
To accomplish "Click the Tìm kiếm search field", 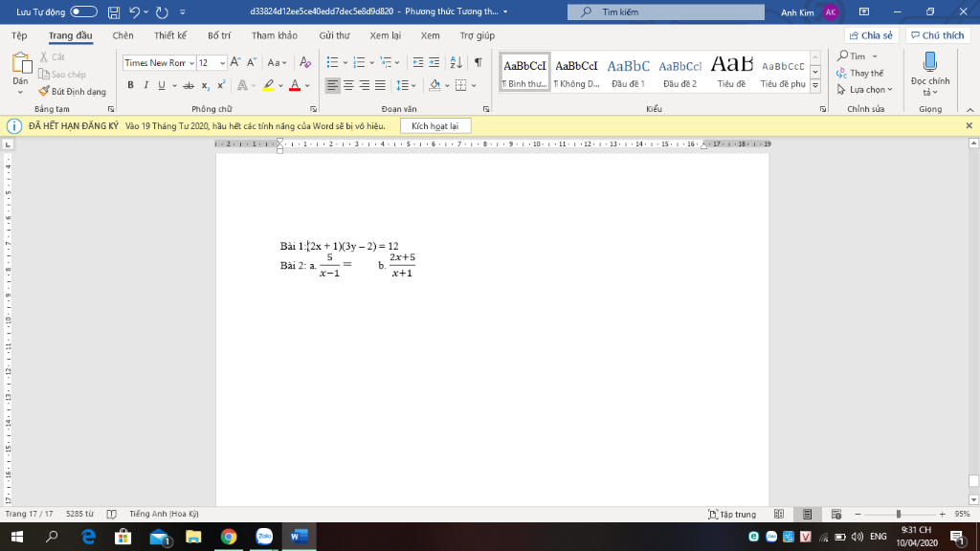I will [x=666, y=11].
